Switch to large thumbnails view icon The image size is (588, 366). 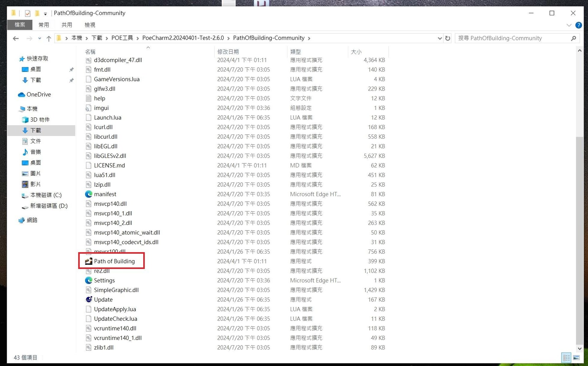point(576,357)
